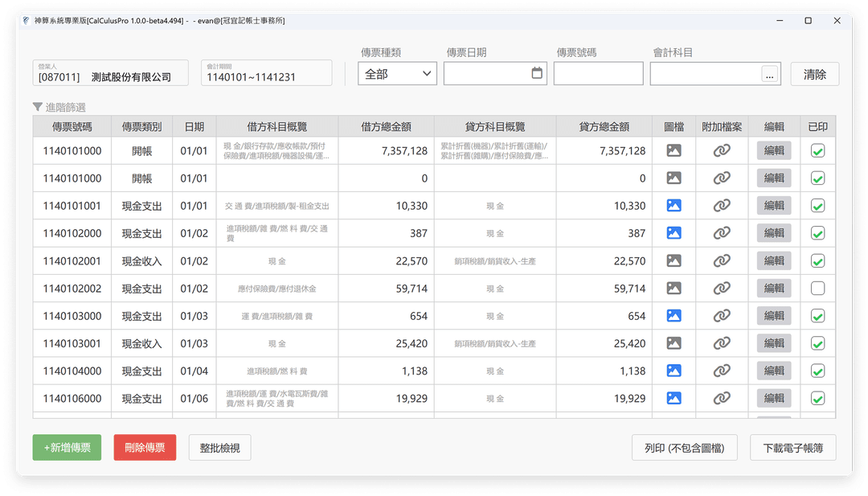Click the 新增傳票 button
The width and height of the screenshot is (868, 496).
pyautogui.click(x=67, y=448)
